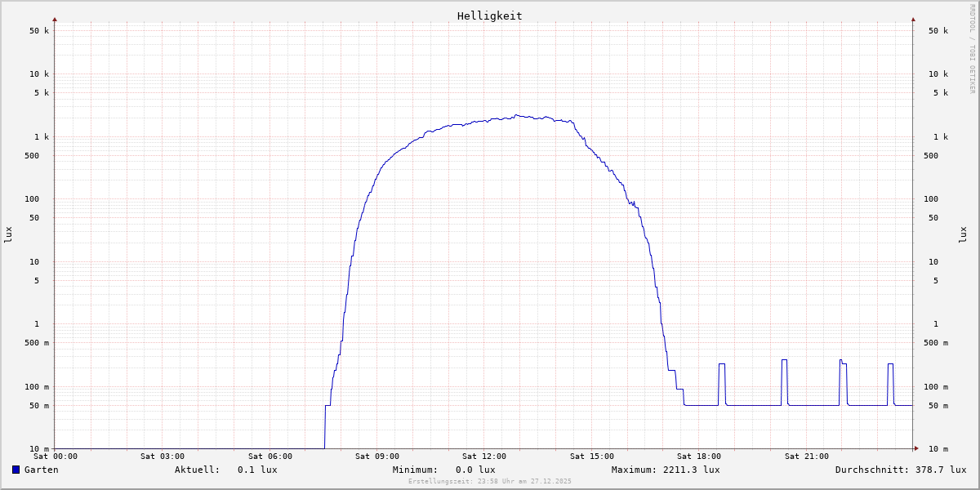Click the left vertical lux axis title
Viewport: 980px width, 490px height.
8,234
